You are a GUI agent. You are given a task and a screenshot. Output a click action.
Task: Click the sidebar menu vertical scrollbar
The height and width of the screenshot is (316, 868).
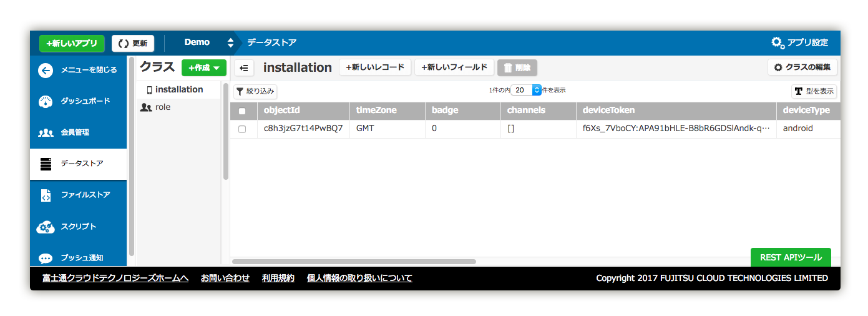coord(132,156)
